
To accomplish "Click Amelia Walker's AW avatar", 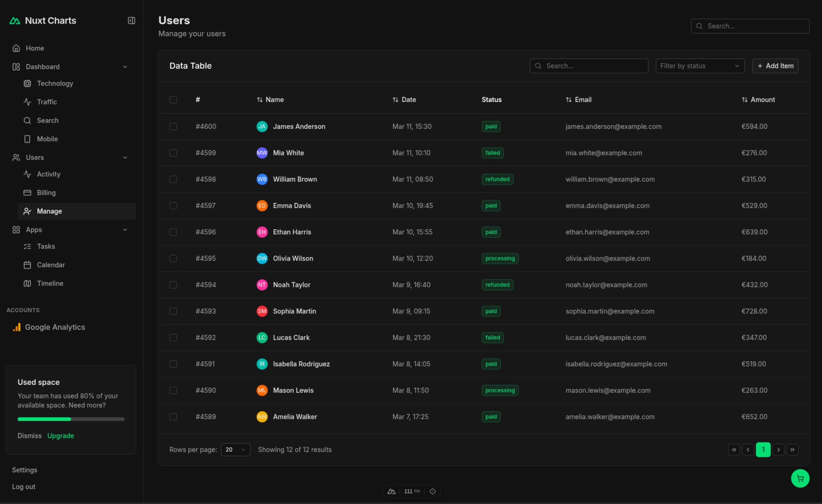I will [262, 417].
